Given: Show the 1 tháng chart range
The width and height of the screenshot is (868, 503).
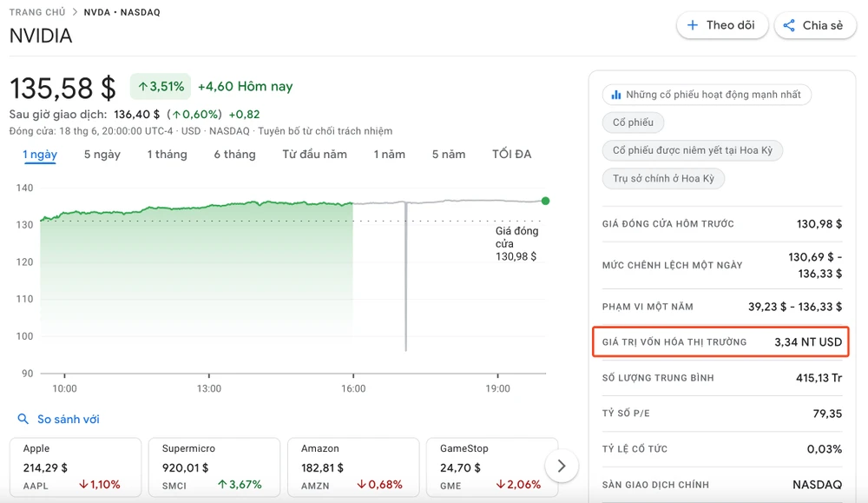Looking at the screenshot, I should coord(167,155).
